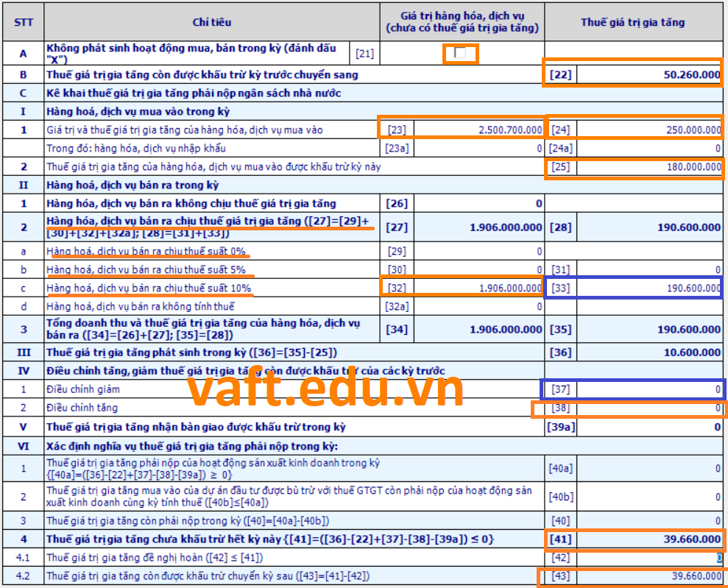Select 'Thuế giá trị gia tăng còn được khấu trừ chuyển kỳ sau' label
The width and height of the screenshot is (728, 588).
click(x=208, y=576)
